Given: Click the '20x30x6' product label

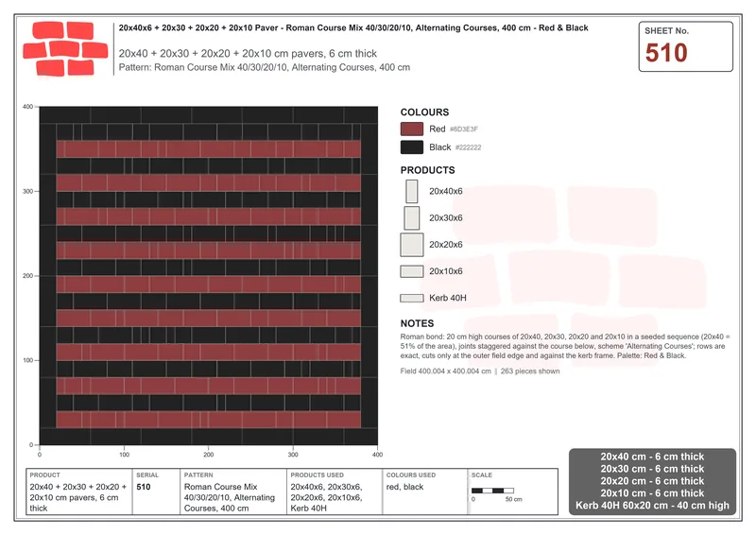Looking at the screenshot, I should click(x=445, y=218).
